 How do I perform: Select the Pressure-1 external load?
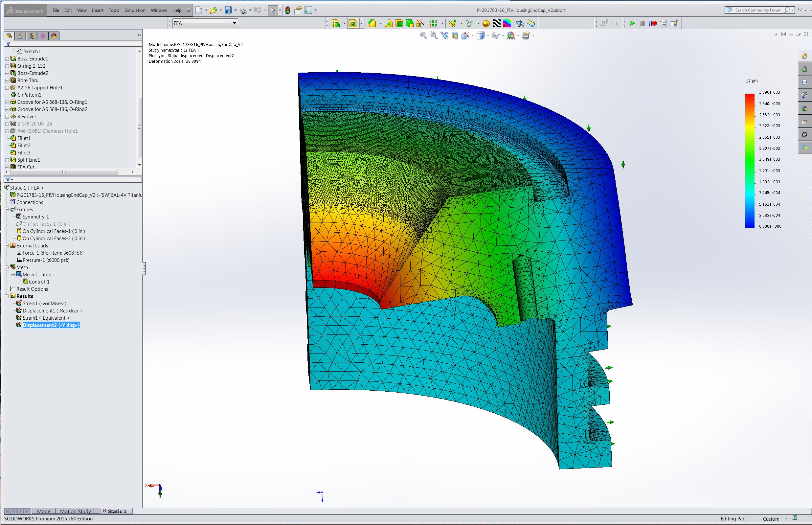pyautogui.click(x=46, y=260)
